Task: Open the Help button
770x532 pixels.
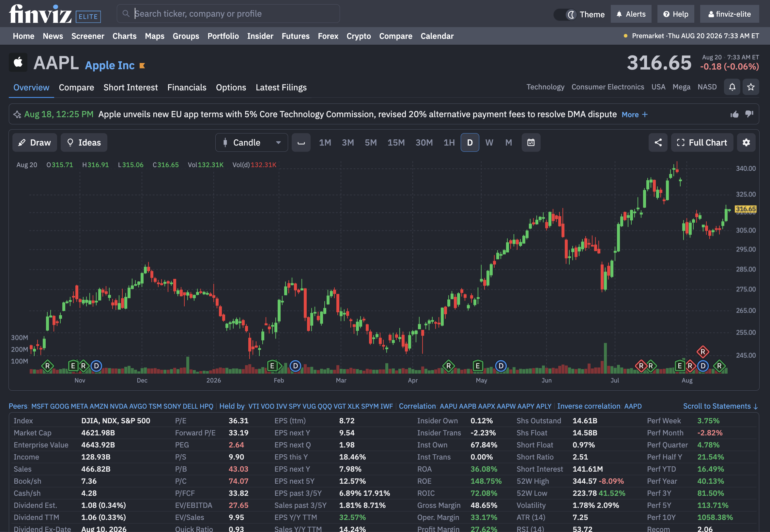Action: 675,14
